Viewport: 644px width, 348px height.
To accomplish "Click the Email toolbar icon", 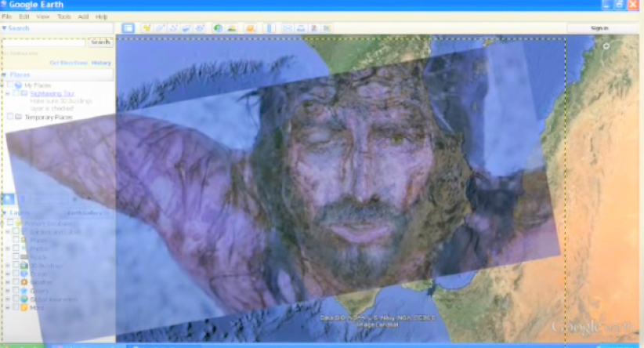I will click(288, 28).
